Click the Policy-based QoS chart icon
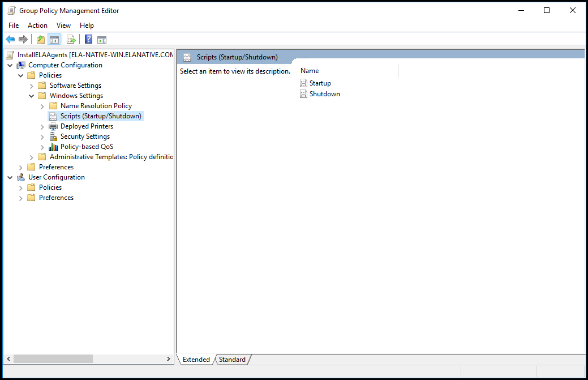The height and width of the screenshot is (380, 588). tap(53, 147)
